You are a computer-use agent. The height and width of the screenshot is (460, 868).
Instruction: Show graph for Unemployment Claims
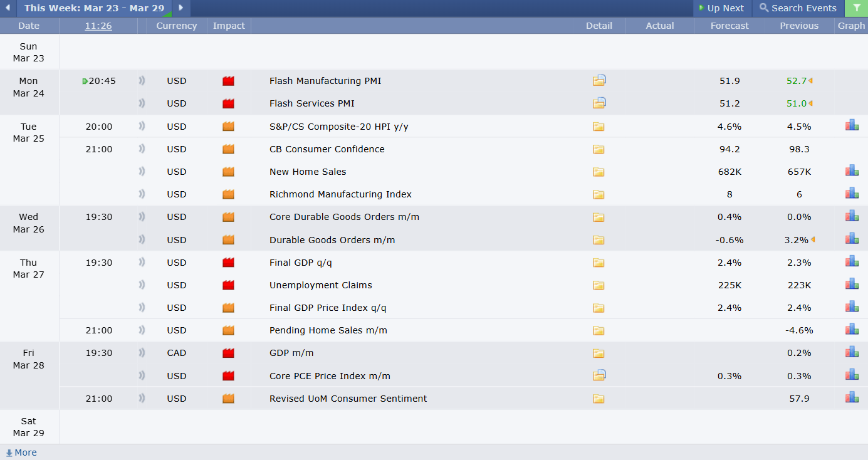tap(852, 284)
